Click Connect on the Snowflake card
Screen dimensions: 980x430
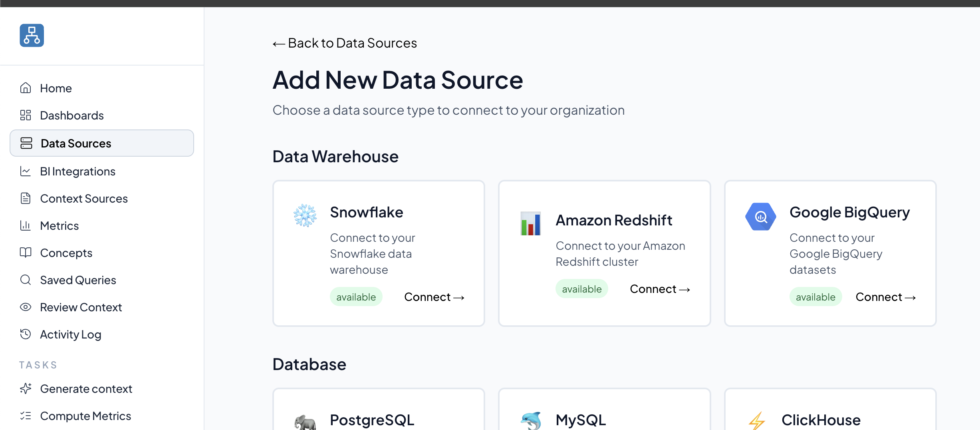434,297
